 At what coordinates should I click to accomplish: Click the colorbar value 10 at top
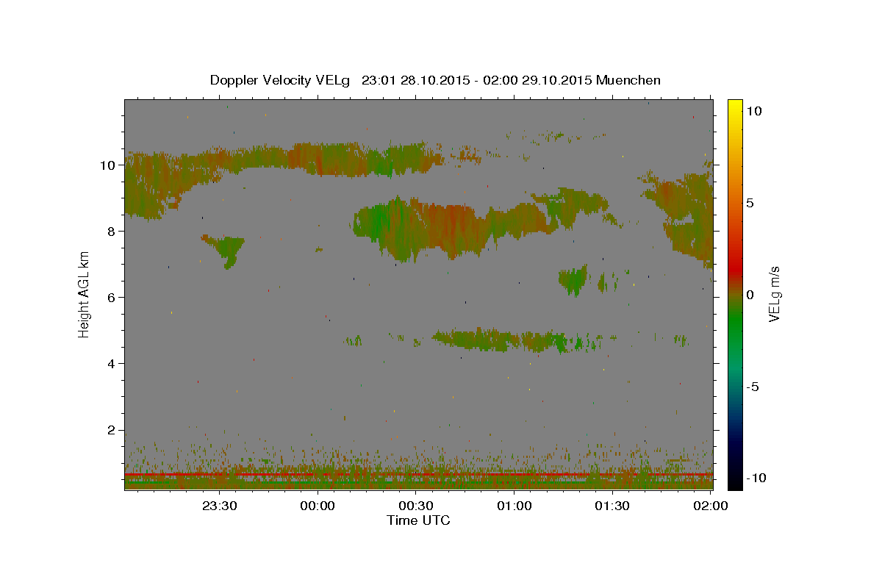click(x=753, y=110)
